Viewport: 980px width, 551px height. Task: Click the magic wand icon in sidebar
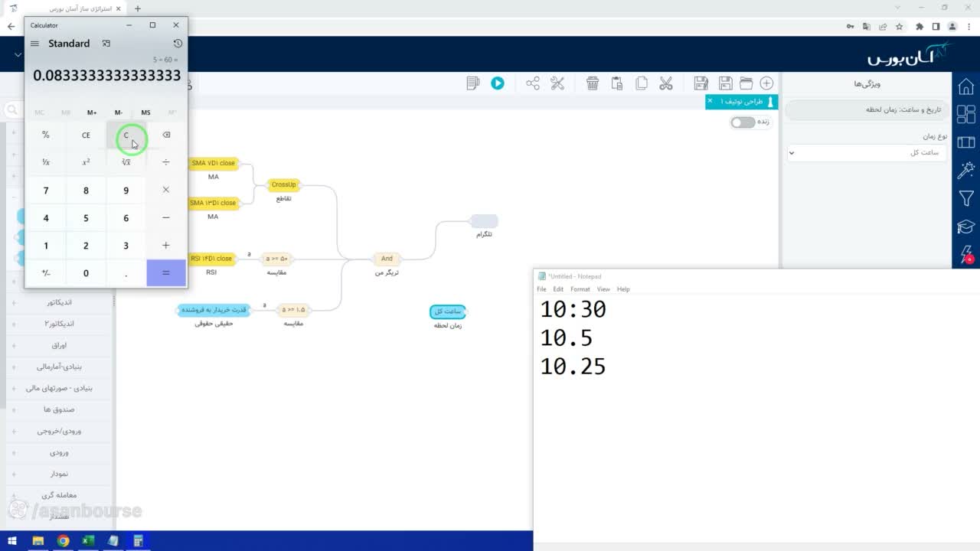coord(966,170)
